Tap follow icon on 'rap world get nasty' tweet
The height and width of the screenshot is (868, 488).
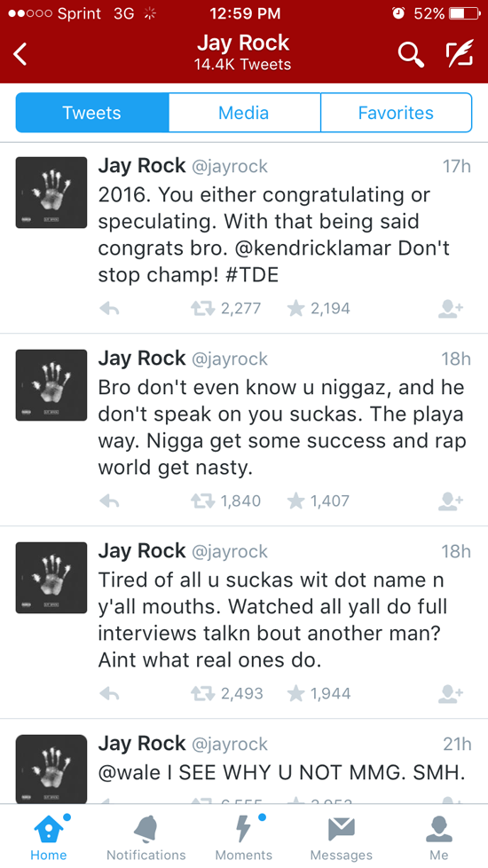coord(451,501)
